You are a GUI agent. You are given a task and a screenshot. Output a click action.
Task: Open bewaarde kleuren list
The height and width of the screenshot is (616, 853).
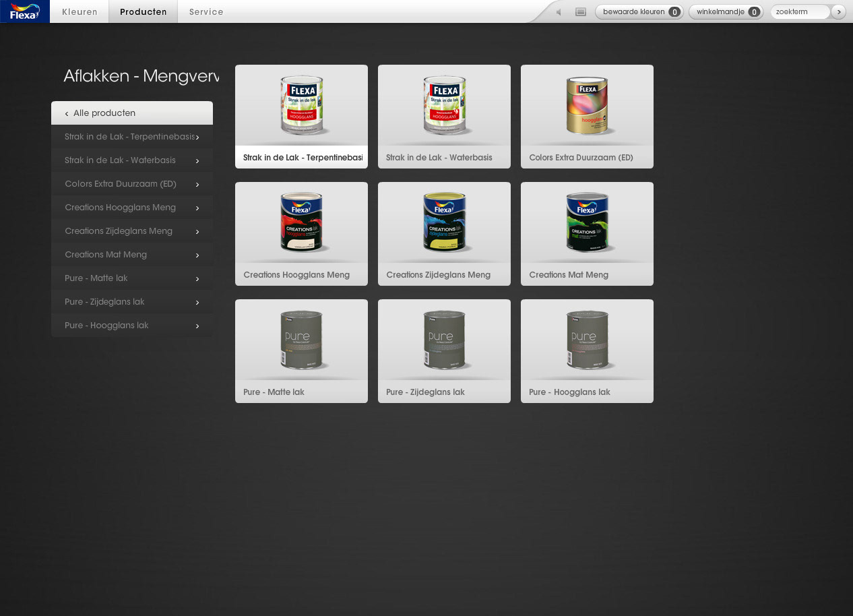[639, 11]
